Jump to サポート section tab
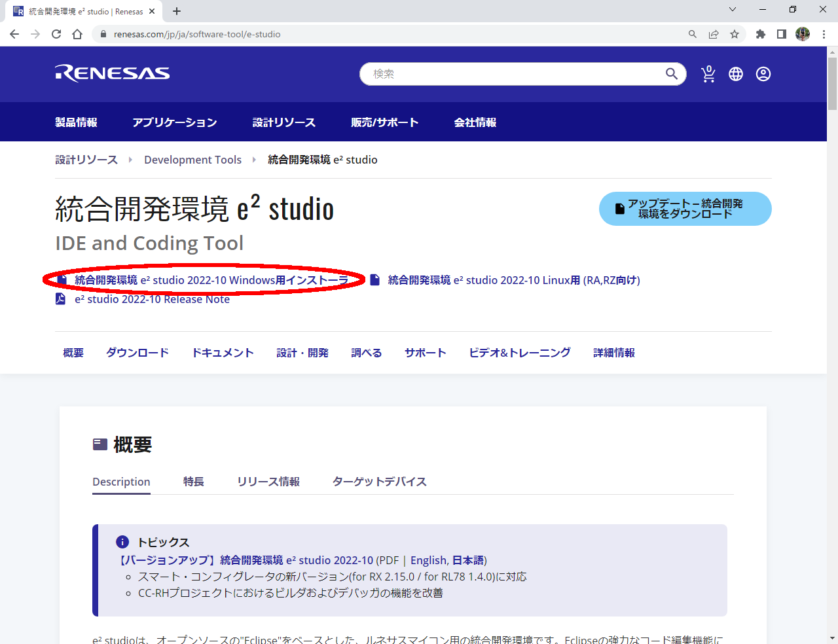838x644 pixels. click(426, 353)
